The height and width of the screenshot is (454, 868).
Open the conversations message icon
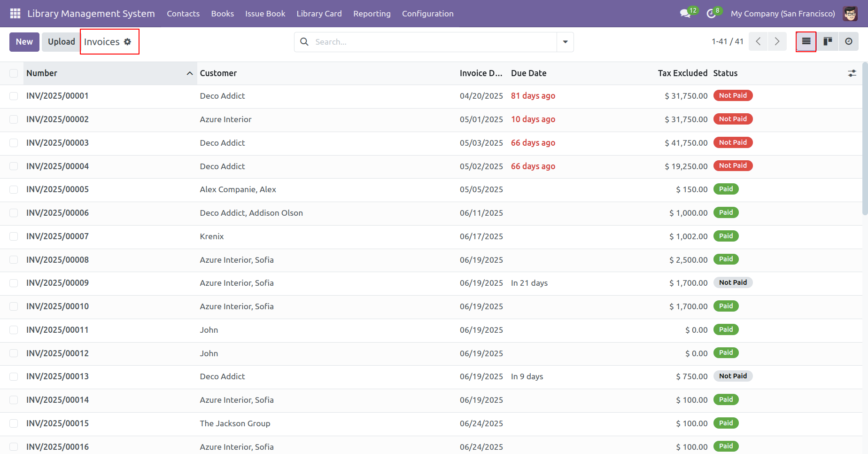click(x=685, y=14)
